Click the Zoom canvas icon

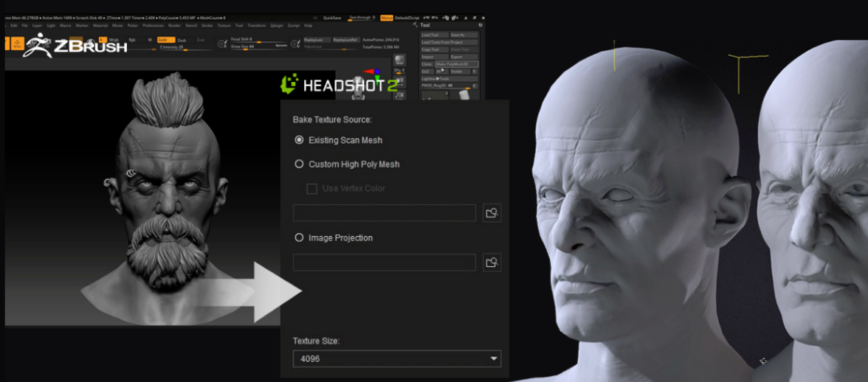(400, 95)
